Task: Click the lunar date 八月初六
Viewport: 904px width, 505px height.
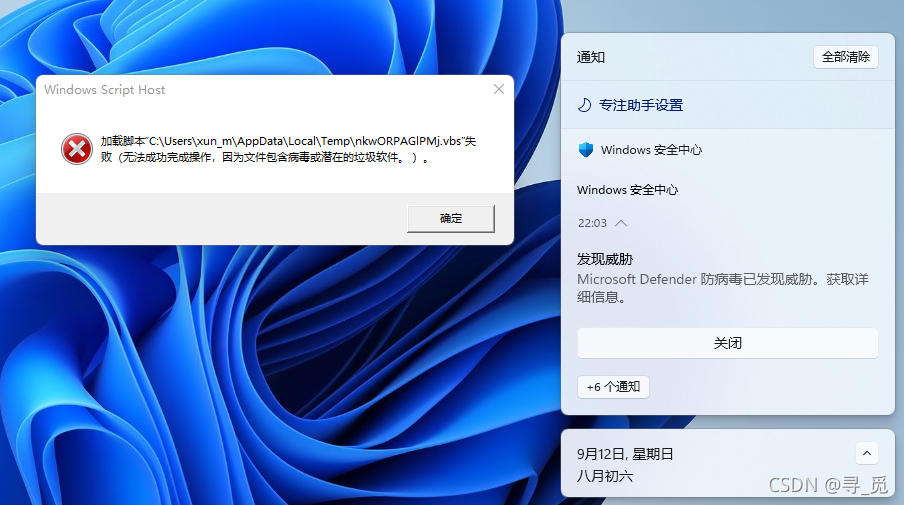Action: pos(605,476)
